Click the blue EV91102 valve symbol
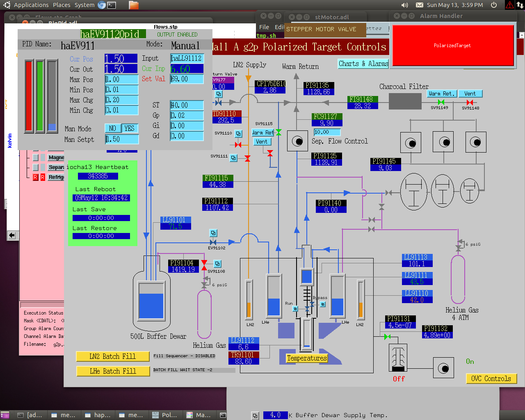 tap(213, 242)
